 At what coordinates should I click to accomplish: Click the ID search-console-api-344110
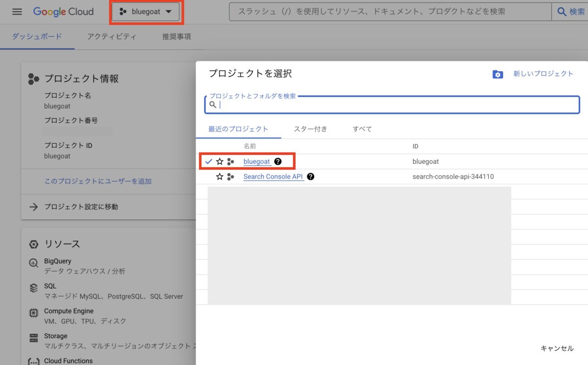click(453, 177)
